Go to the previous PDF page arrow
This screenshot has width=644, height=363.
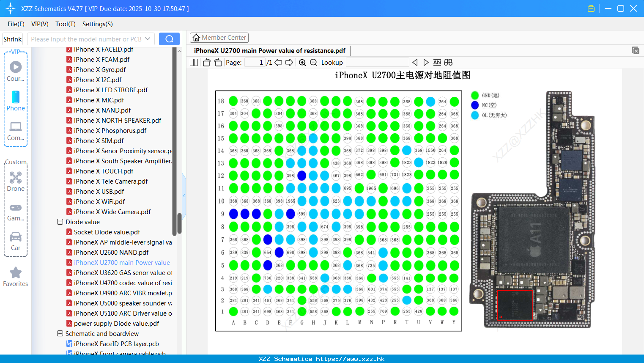coord(278,63)
